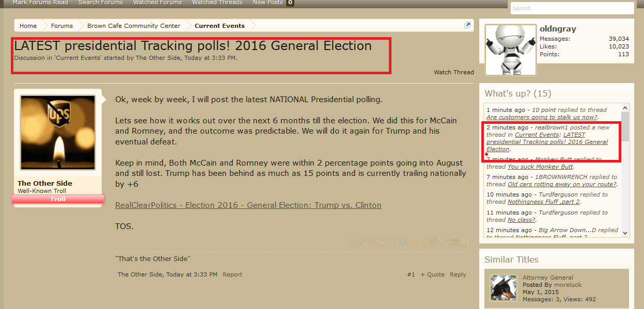Image resolution: width=644 pixels, height=309 pixels.
Task: Click the pink heart reaction icon
Action: click(x=413, y=242)
